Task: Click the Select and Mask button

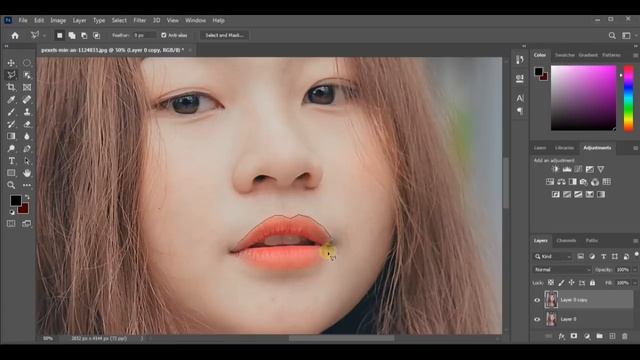Action: 224,36
